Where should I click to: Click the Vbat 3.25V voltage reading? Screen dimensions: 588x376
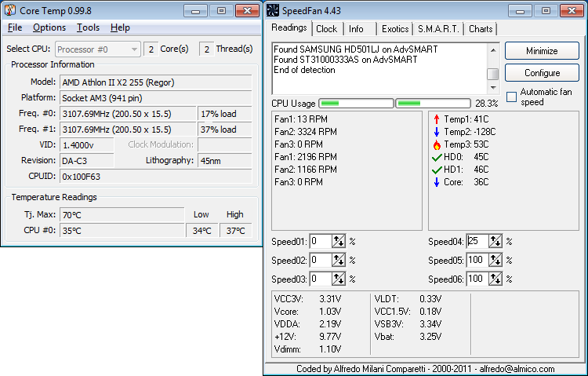click(408, 337)
